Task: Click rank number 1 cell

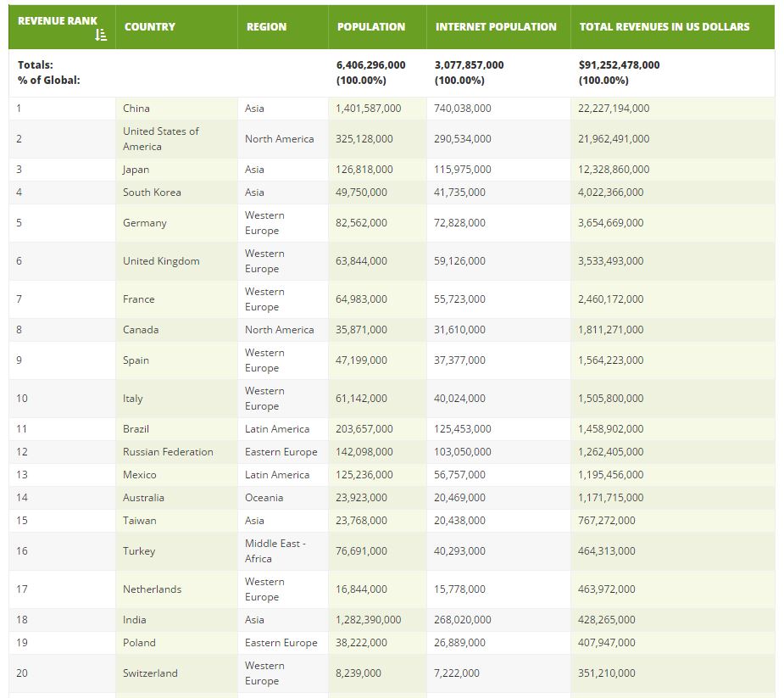Action: [x=62, y=109]
